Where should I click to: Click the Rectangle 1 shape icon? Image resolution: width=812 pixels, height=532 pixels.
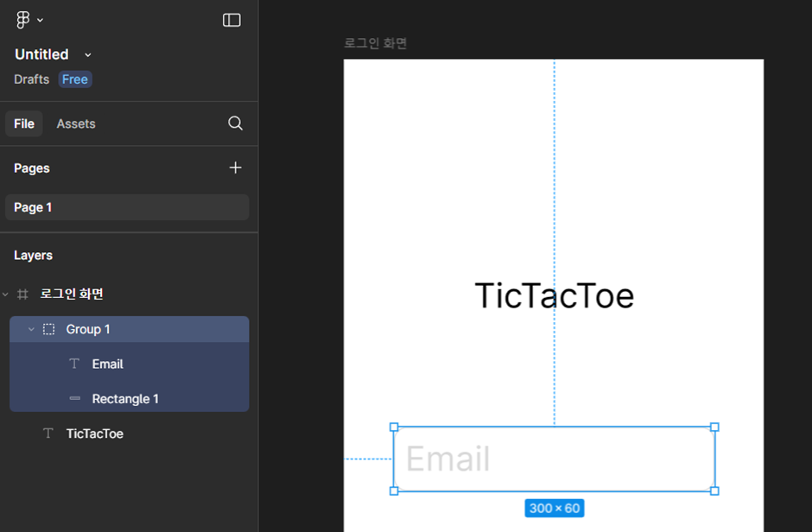click(75, 398)
